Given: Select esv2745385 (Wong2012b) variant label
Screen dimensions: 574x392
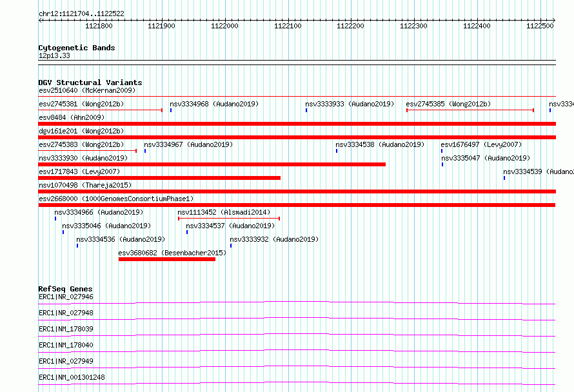Looking at the screenshot, I should pos(448,104).
